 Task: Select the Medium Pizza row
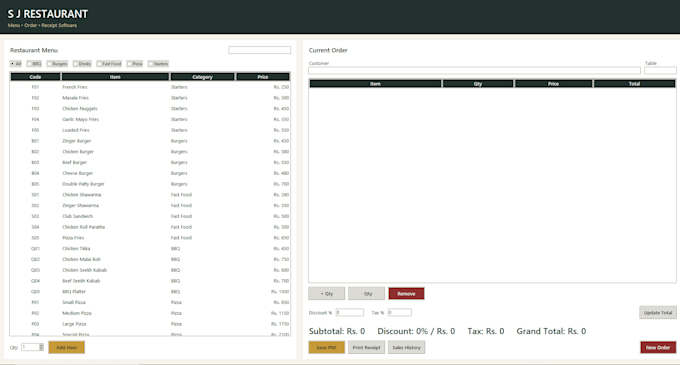[x=150, y=313]
